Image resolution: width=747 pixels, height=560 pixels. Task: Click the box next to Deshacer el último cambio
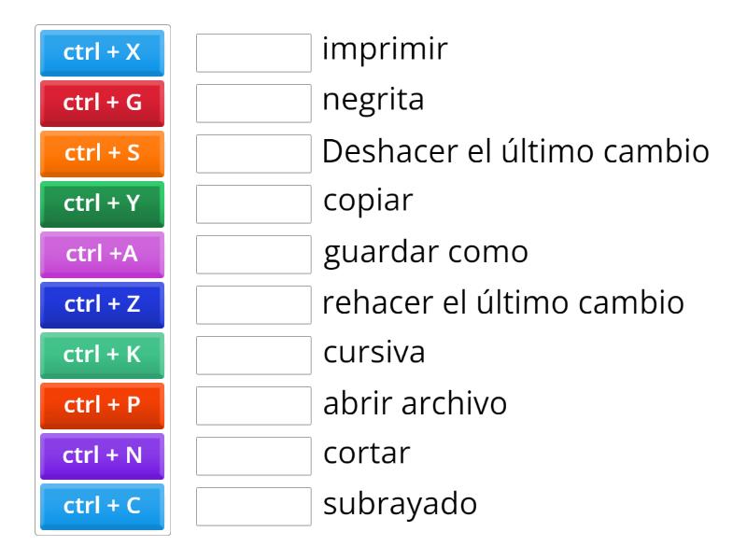point(253,154)
